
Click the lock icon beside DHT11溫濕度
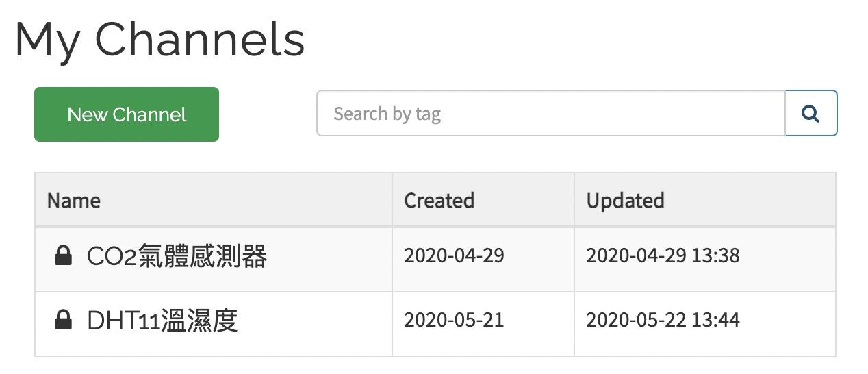coord(63,320)
